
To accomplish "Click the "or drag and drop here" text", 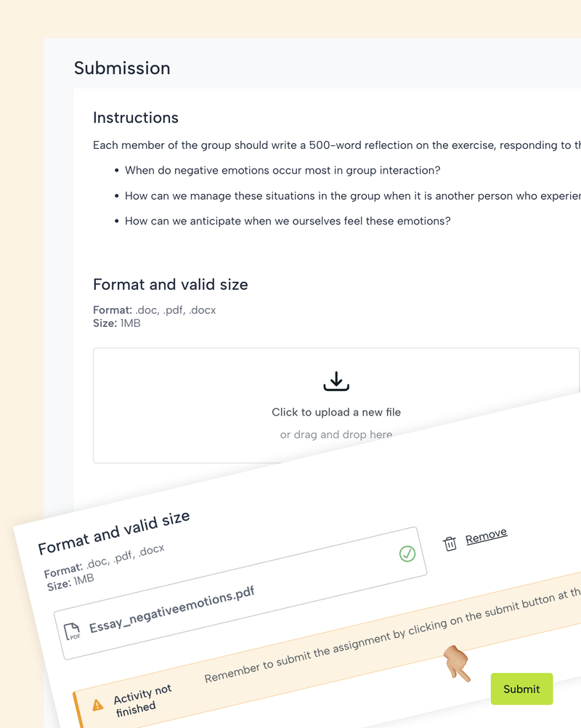I will [336, 434].
